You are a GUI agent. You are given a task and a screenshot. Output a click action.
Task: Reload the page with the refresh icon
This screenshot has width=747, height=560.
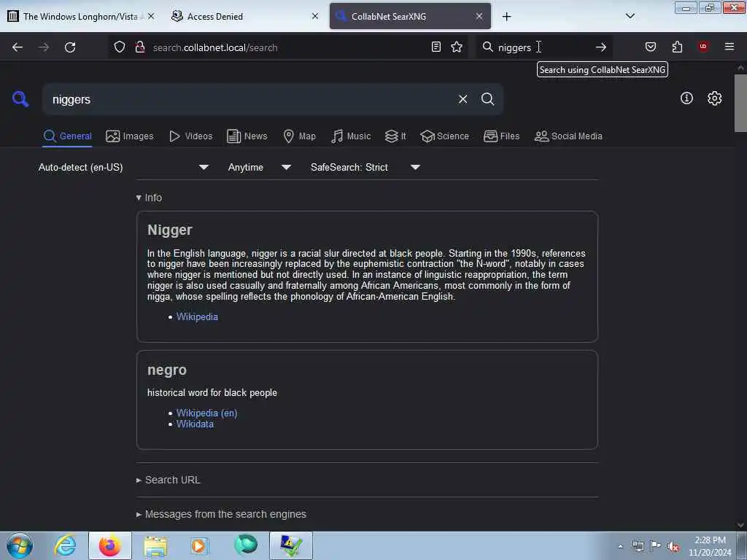click(70, 47)
